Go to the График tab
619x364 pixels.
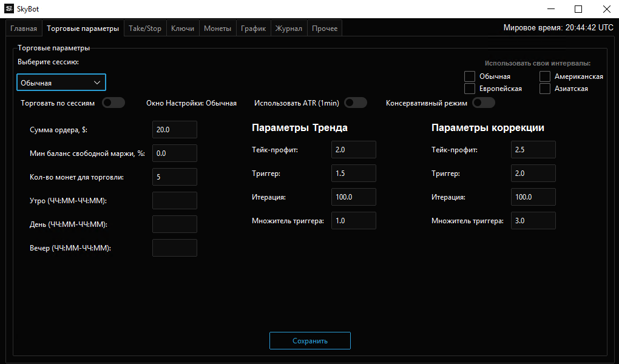point(254,29)
